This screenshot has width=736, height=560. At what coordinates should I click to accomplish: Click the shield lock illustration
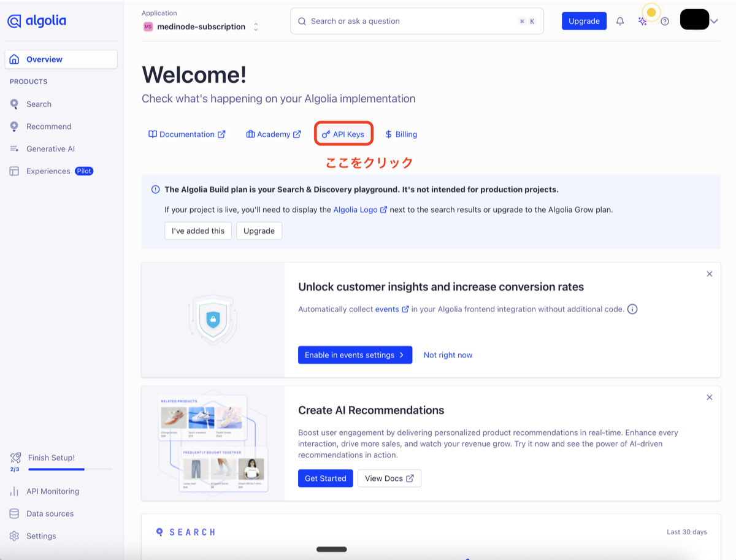pos(213,319)
